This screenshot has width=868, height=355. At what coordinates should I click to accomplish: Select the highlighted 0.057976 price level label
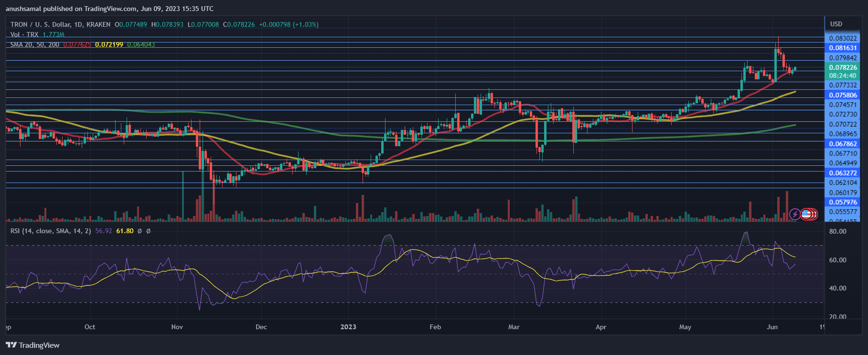(843, 202)
